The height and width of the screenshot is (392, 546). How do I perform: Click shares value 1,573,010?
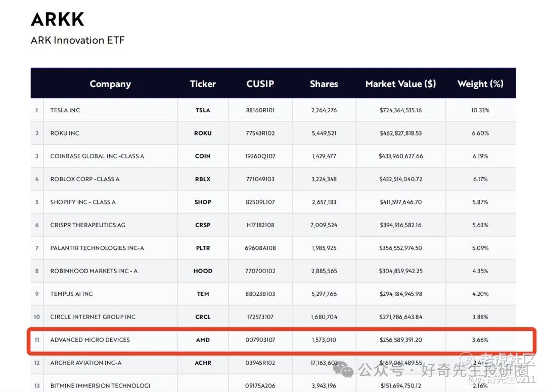[x=324, y=340]
